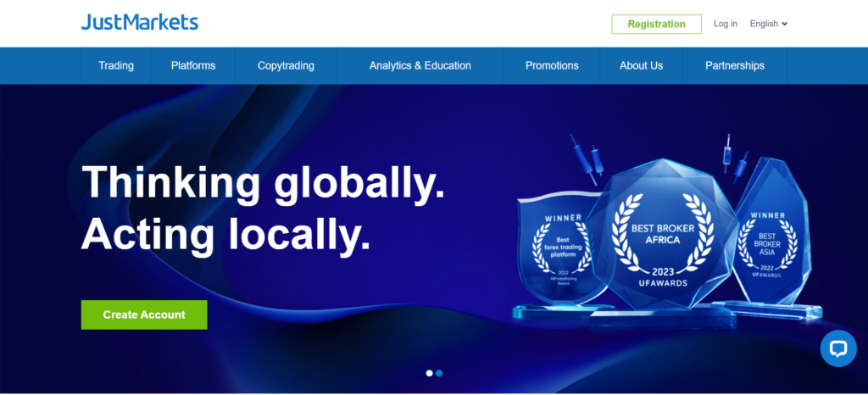Open the Trading menu
Viewport: 868px width, 395px height.
coord(116,66)
